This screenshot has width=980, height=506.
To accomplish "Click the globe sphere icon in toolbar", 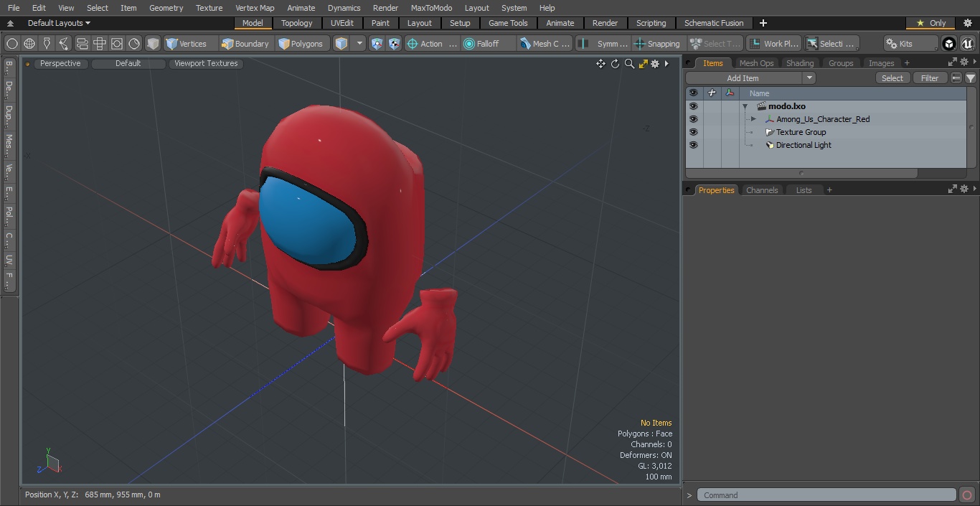I will point(29,44).
